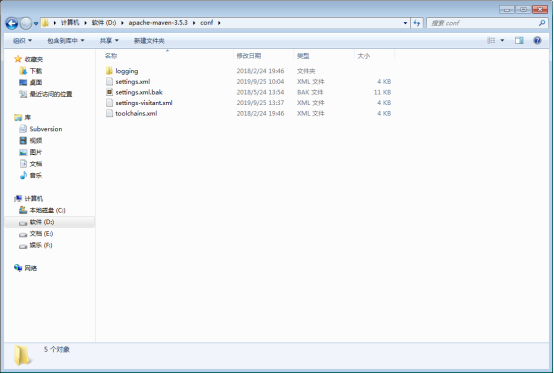
Task: Select 收藏夹 star icon in sidebar
Action: click(x=18, y=59)
